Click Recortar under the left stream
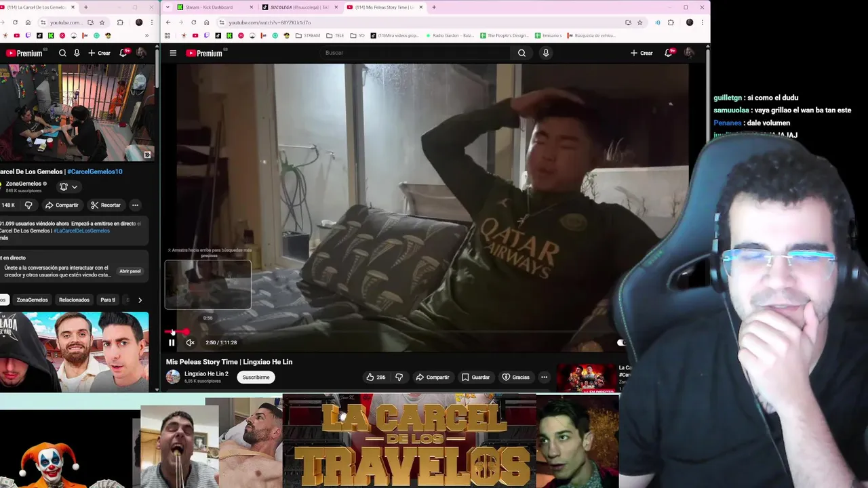Screen dimensions: 868x488 point(106,205)
